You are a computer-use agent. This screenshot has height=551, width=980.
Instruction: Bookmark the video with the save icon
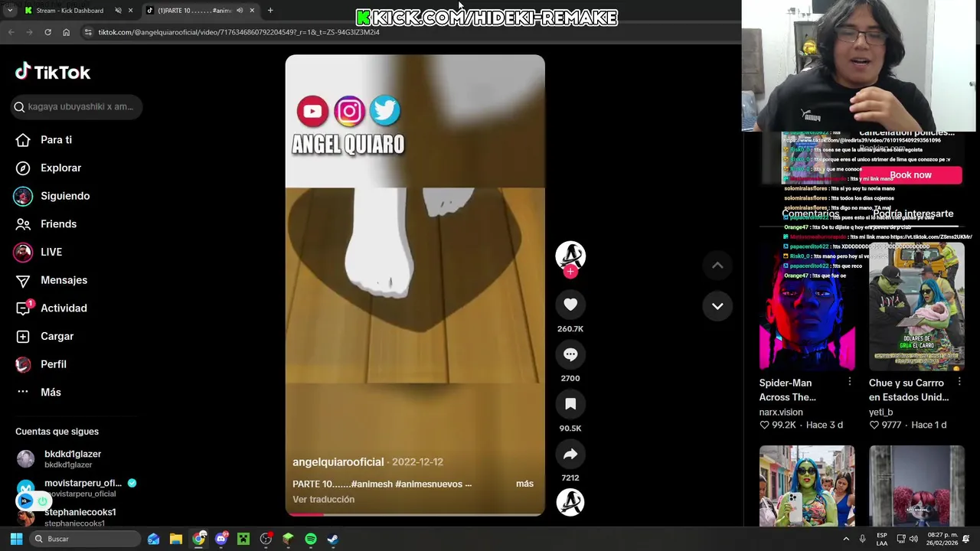pos(570,404)
